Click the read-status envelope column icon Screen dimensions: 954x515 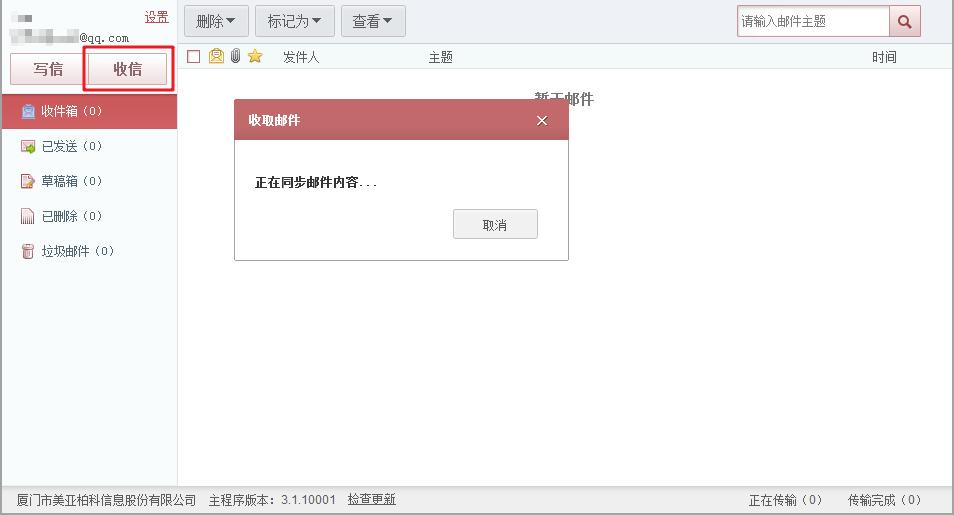pyautogui.click(x=216, y=57)
